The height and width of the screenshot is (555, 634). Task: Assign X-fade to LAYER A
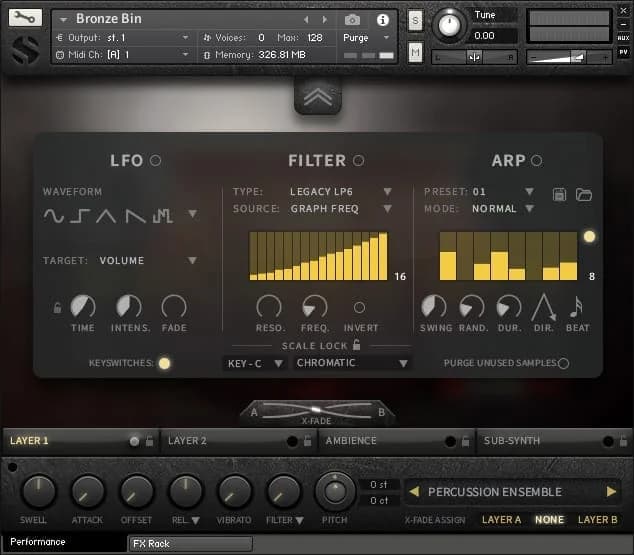tap(501, 520)
